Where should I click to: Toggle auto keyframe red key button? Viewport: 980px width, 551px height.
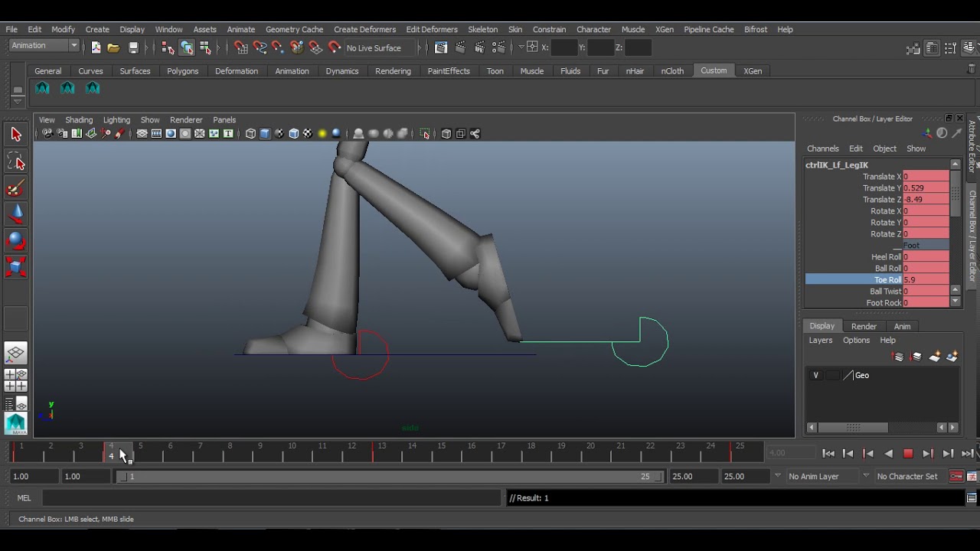tap(956, 476)
